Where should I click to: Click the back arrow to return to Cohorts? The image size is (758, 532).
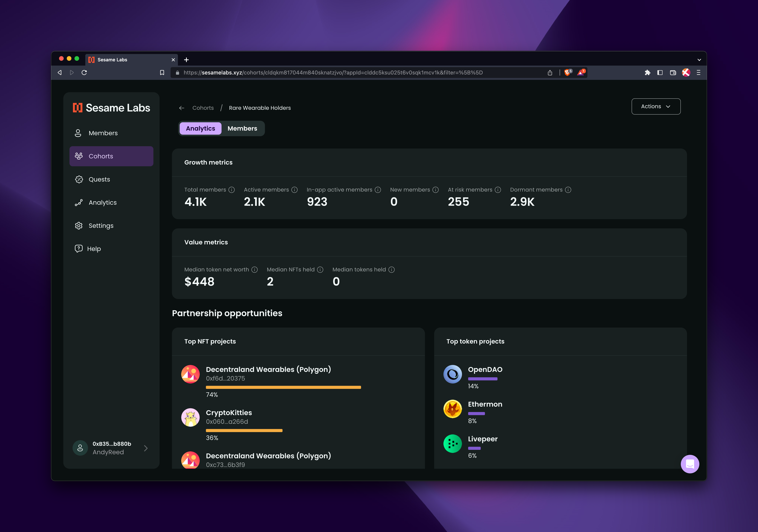[x=181, y=108]
